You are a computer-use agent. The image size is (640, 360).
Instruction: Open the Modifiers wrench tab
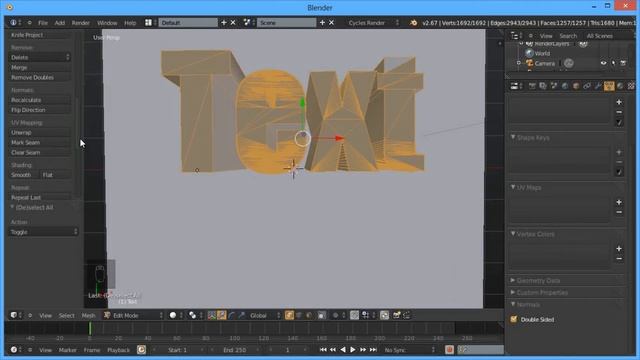pyautogui.click(x=598, y=86)
